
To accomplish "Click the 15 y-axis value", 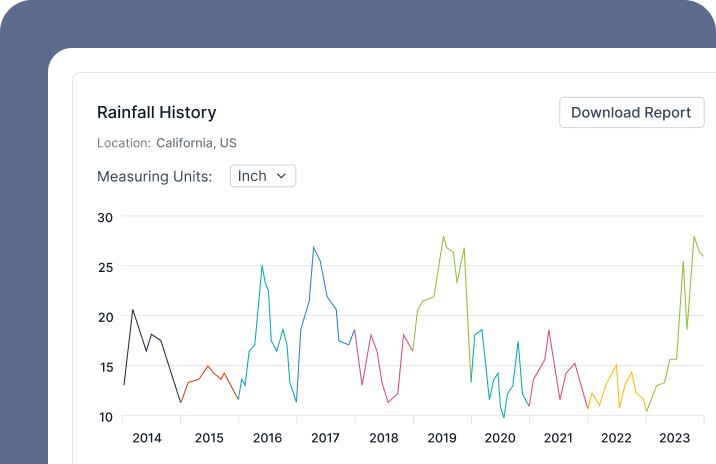I will click(106, 367).
